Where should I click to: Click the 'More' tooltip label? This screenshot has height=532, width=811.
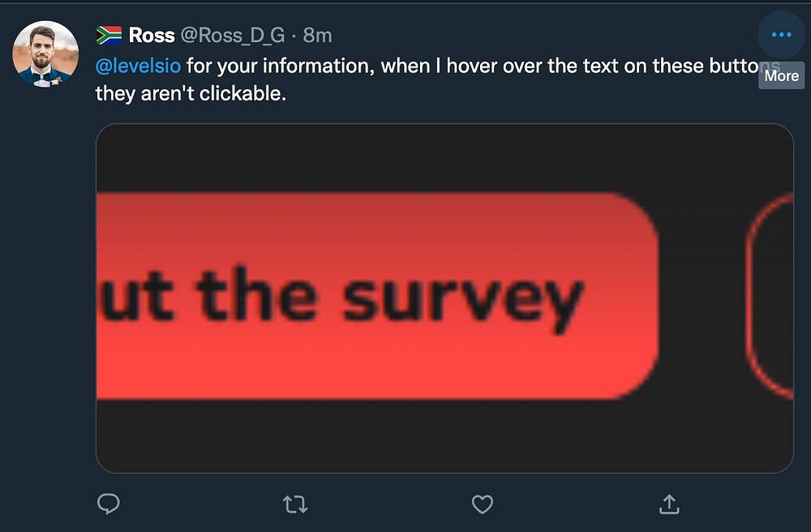(x=781, y=75)
